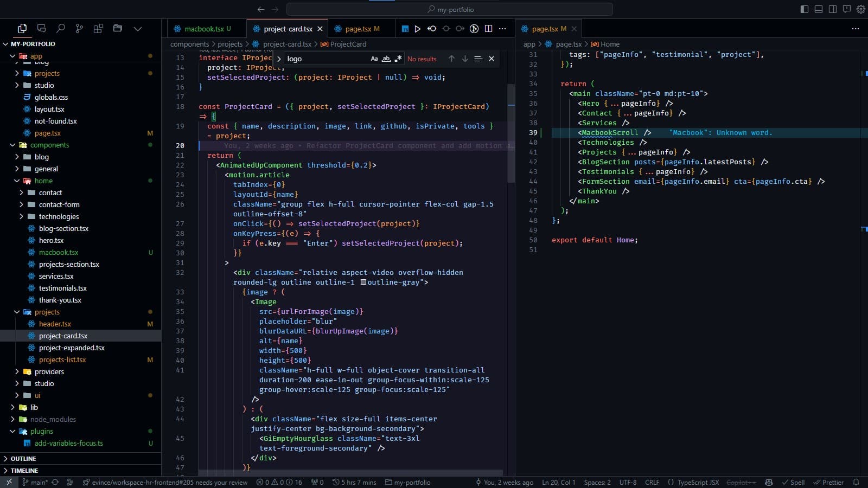
Task: Toggle Match Case in the find widget
Action: pos(374,59)
